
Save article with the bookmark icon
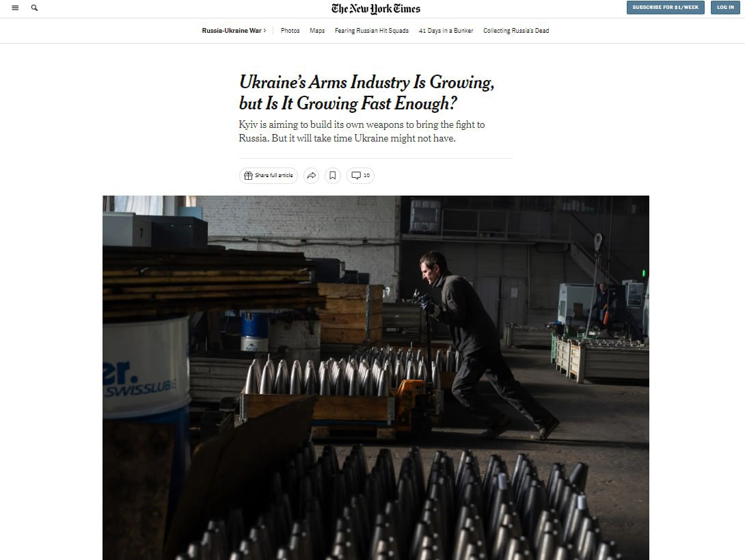coord(333,176)
